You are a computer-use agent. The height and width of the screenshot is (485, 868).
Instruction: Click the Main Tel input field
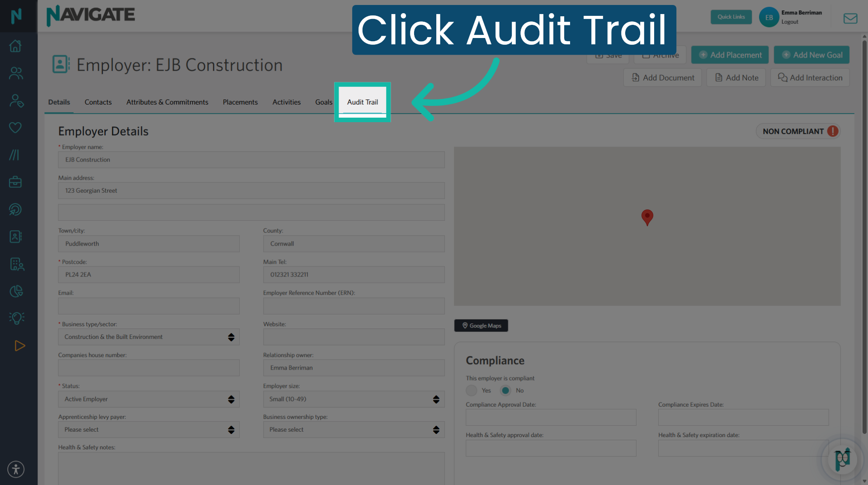pos(354,275)
